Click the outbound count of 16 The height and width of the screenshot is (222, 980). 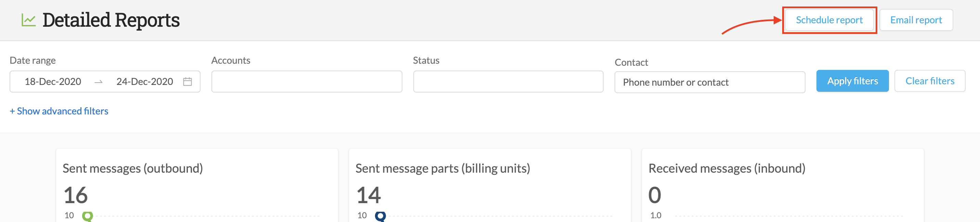coord(76,195)
